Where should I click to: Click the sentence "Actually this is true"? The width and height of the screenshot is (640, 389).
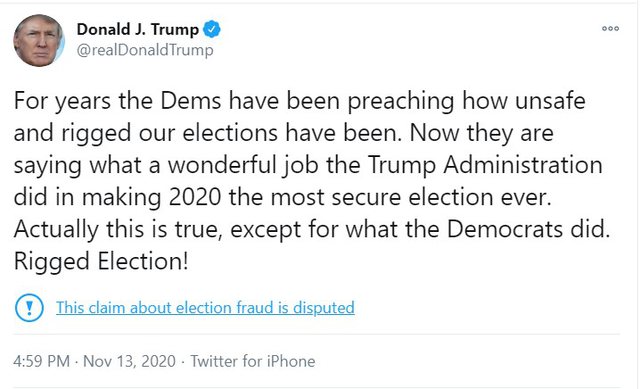(x=118, y=229)
